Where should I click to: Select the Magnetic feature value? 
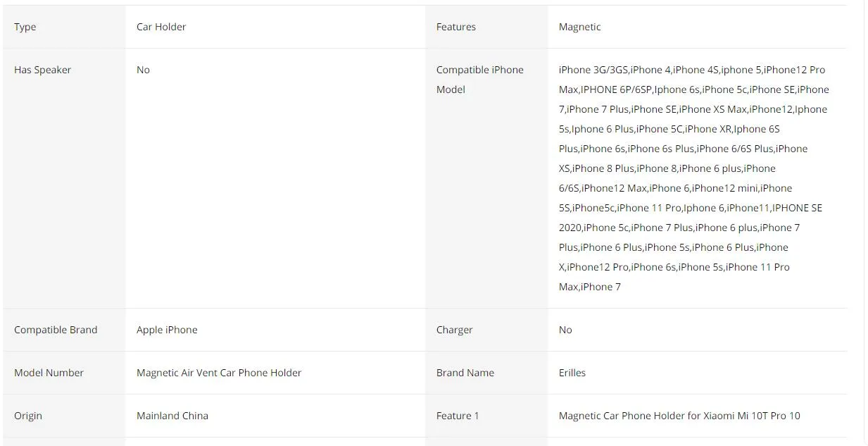580,27
